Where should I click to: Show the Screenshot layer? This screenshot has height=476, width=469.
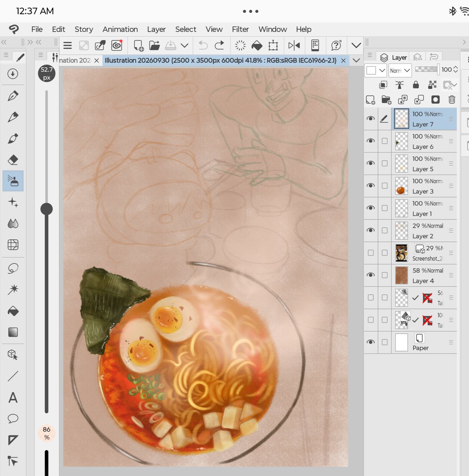[x=371, y=253]
